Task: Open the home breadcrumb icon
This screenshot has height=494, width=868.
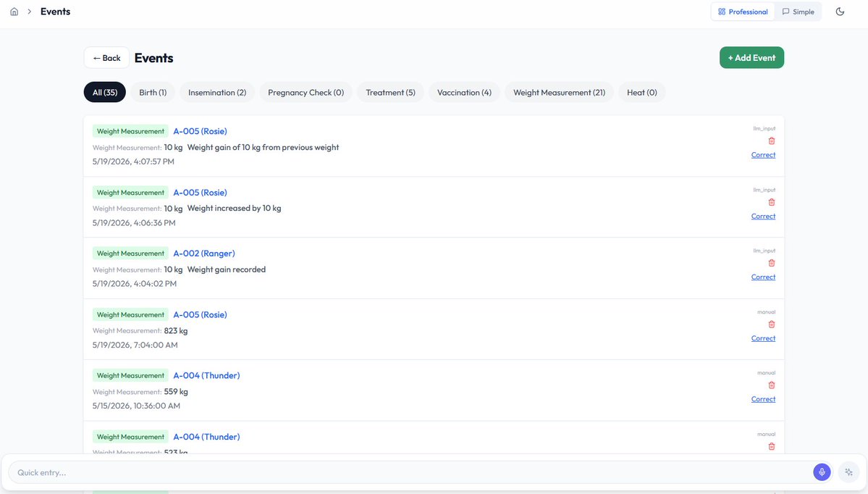Action: pyautogui.click(x=14, y=12)
